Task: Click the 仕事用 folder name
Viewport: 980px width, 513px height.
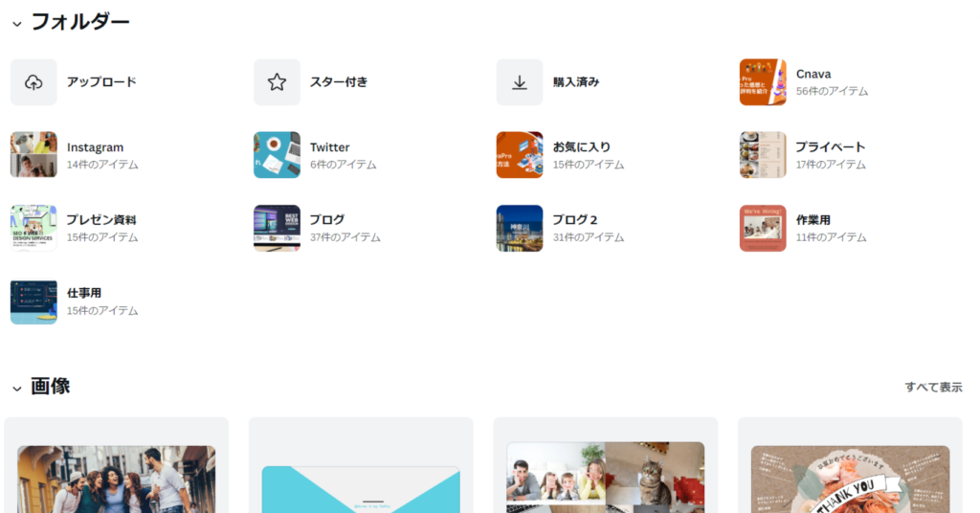Action: [84, 293]
